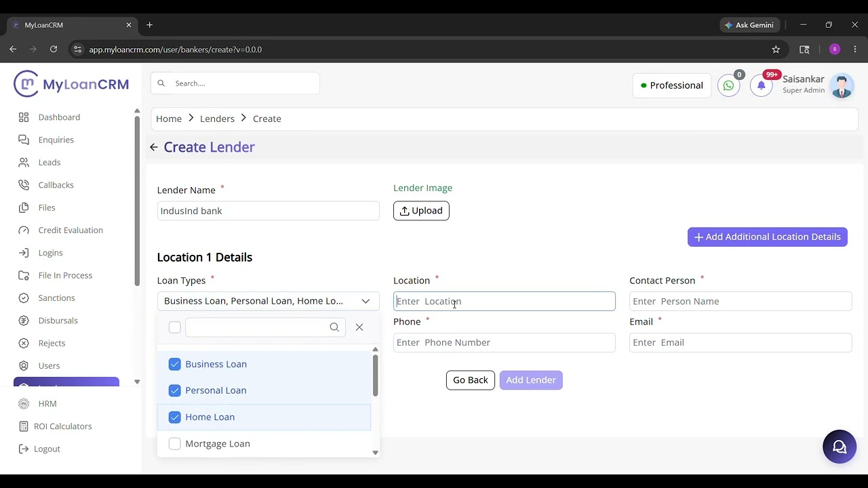The height and width of the screenshot is (488, 868).
Task: Select Sanctions in the sidebar menu
Action: click(x=56, y=298)
